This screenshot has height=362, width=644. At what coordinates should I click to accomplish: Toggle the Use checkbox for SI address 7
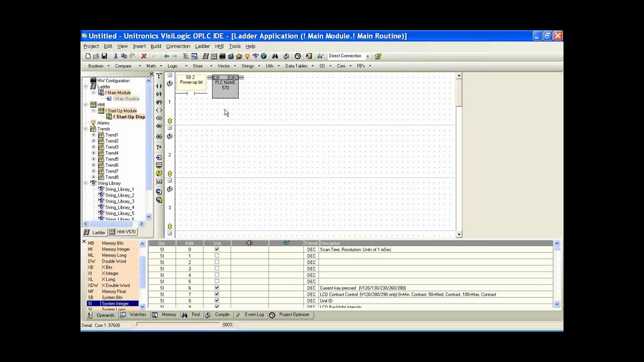tap(217, 294)
